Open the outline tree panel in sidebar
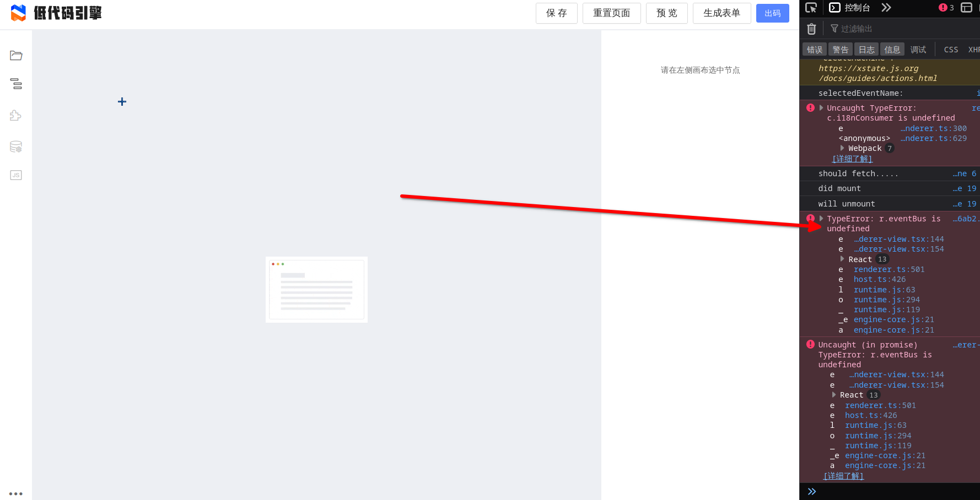The width and height of the screenshot is (980, 500). (16, 84)
